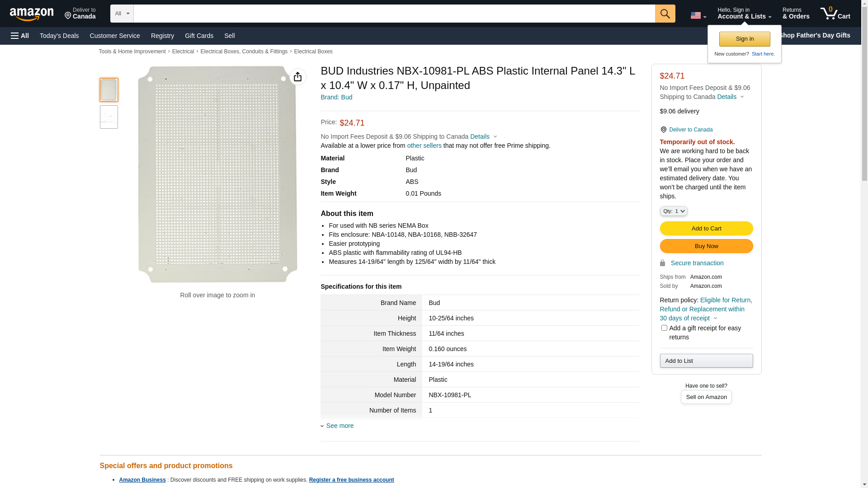Click the Amazon logo
The height and width of the screenshot is (488, 868).
pyautogui.click(x=32, y=14)
